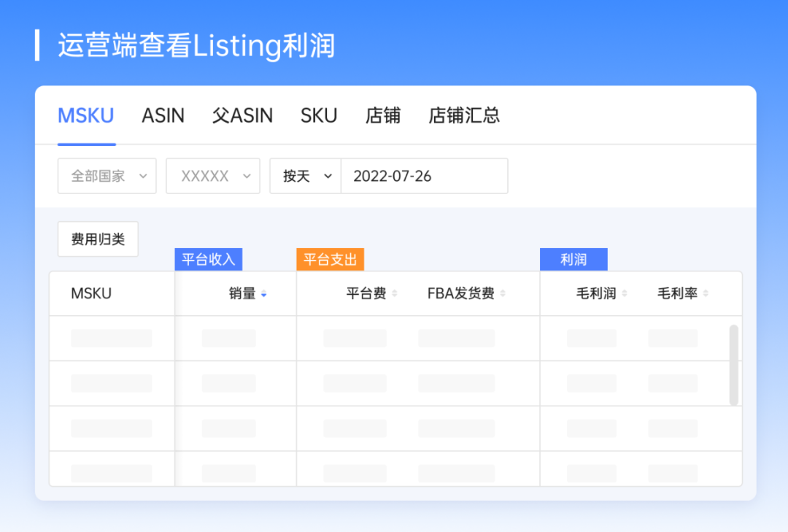This screenshot has height=532, width=788.
Task: Click the 销量 column header text
Action: coord(242,293)
